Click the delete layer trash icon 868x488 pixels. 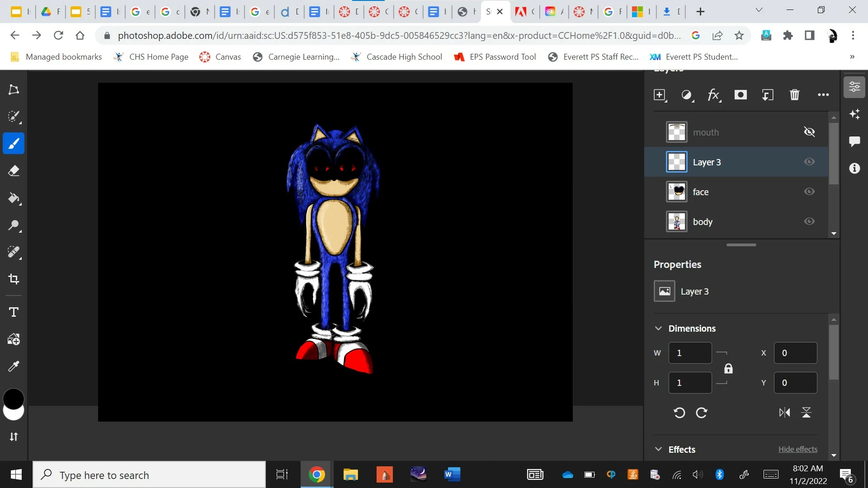point(794,95)
